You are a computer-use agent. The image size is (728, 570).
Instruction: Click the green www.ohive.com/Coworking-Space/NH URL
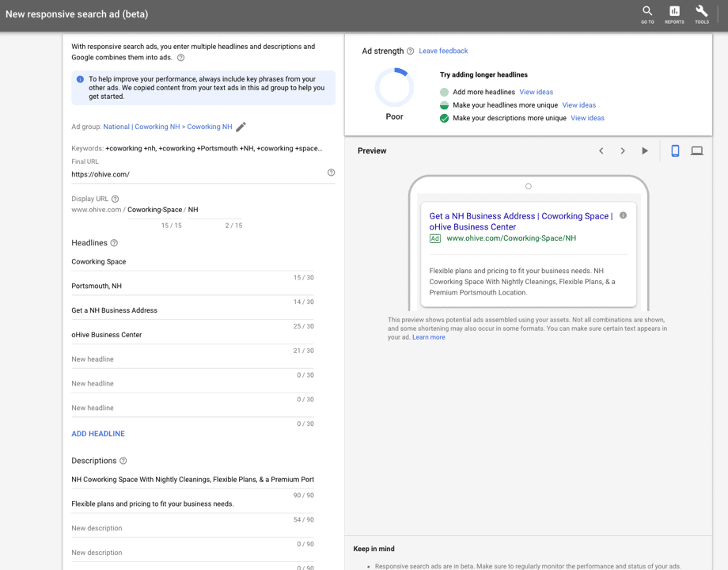coord(511,238)
